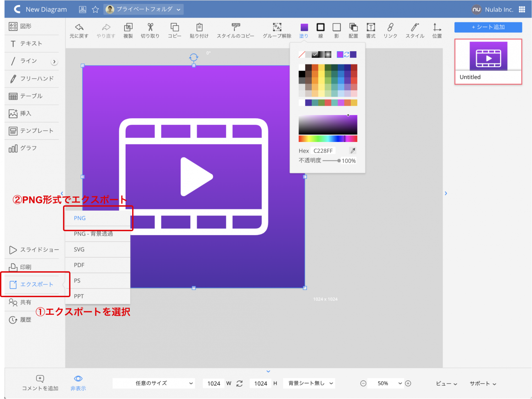Click the opacity (不透明度) slider handle
This screenshot has width=532, height=399.
pyautogui.click(x=339, y=161)
